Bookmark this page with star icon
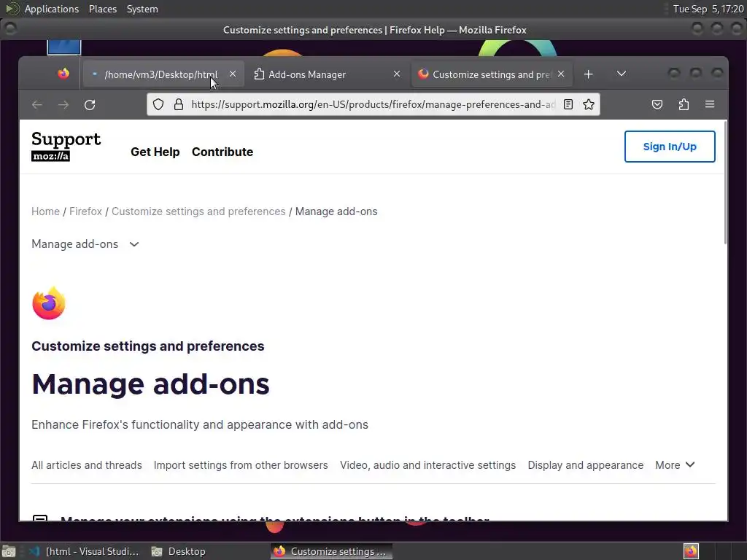The image size is (747, 560). [589, 104]
